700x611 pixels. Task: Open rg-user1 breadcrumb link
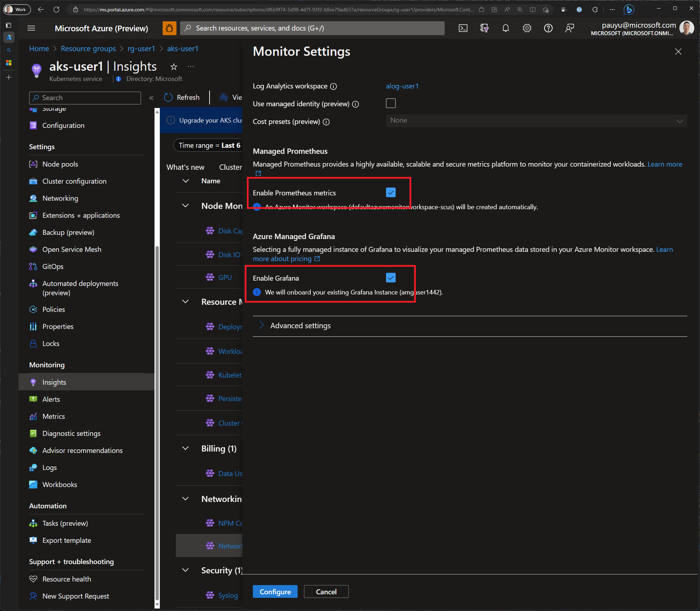(x=141, y=49)
